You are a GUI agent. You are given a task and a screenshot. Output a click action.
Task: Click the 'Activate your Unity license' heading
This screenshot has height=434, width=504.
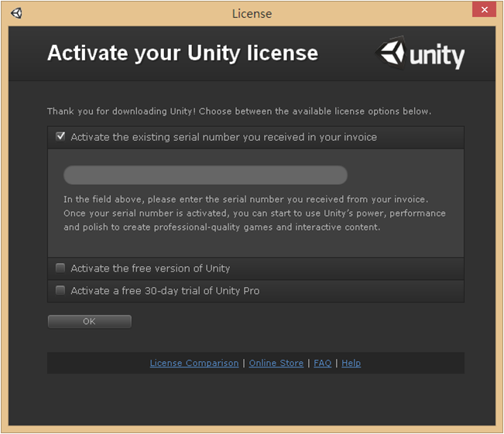[x=183, y=53]
